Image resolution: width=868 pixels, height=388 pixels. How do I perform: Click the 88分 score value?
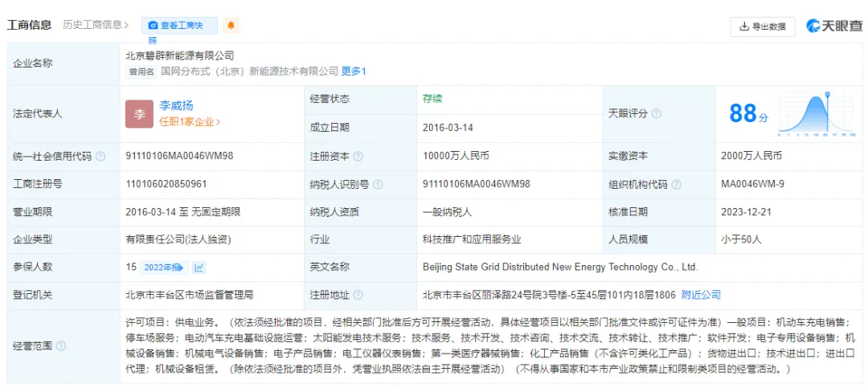tap(748, 113)
